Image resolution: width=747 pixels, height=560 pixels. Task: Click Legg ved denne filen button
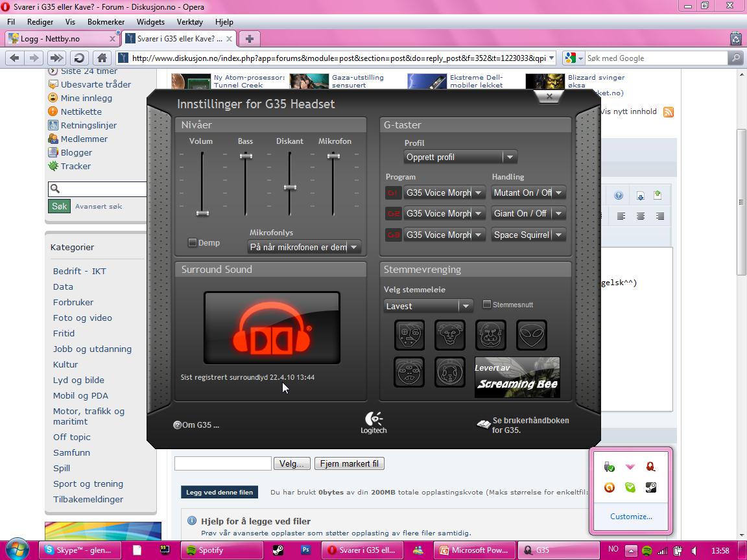(219, 493)
